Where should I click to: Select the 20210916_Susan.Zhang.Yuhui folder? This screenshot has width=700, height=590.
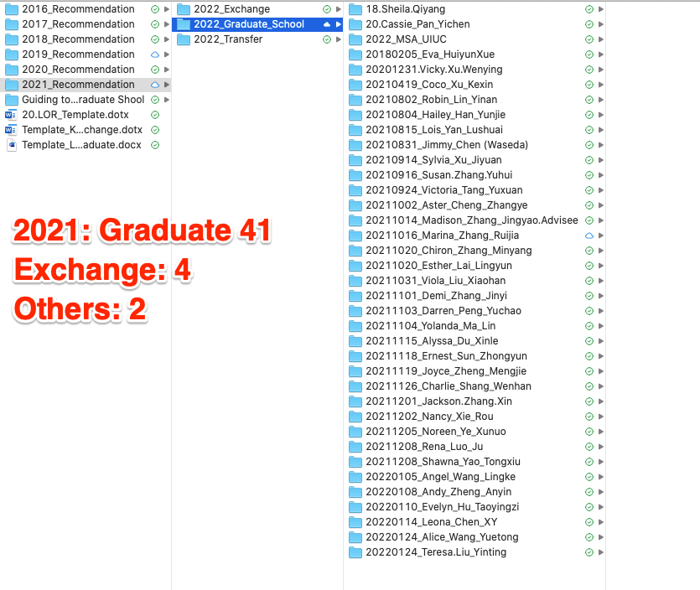tap(476, 175)
